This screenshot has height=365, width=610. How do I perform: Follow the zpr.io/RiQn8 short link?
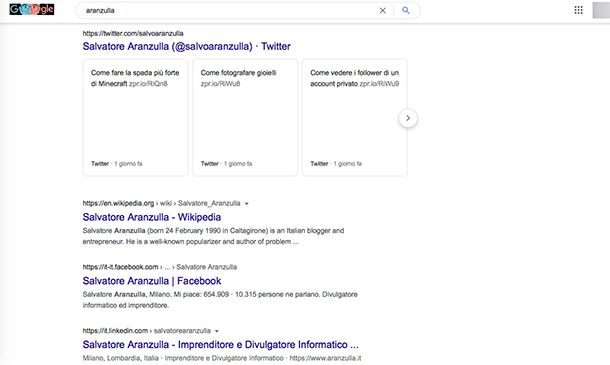point(148,84)
